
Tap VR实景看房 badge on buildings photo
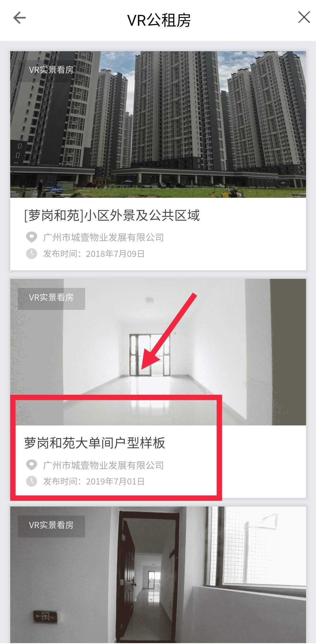51,70
